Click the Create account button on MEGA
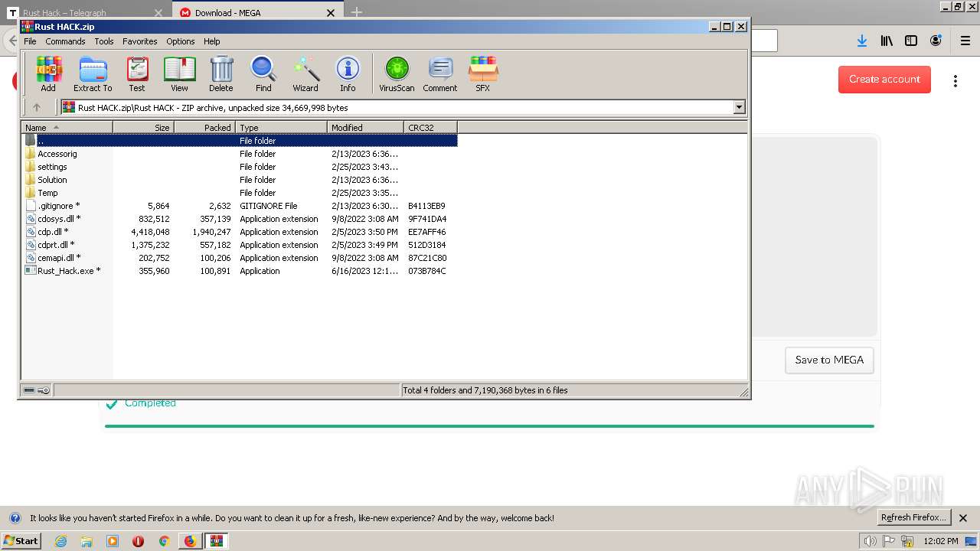980x551 pixels. (x=884, y=80)
